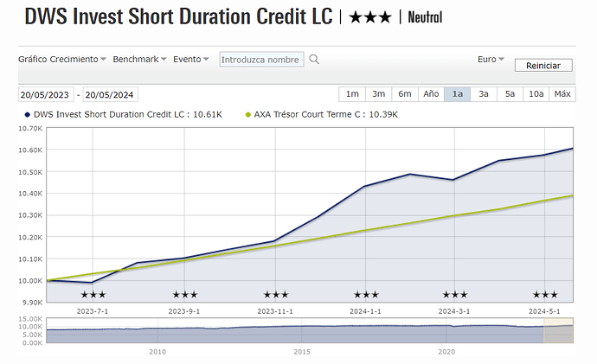Image resolution: width=597 pixels, height=364 pixels.
Task: Click the search magnifier icon
Action: click(314, 60)
